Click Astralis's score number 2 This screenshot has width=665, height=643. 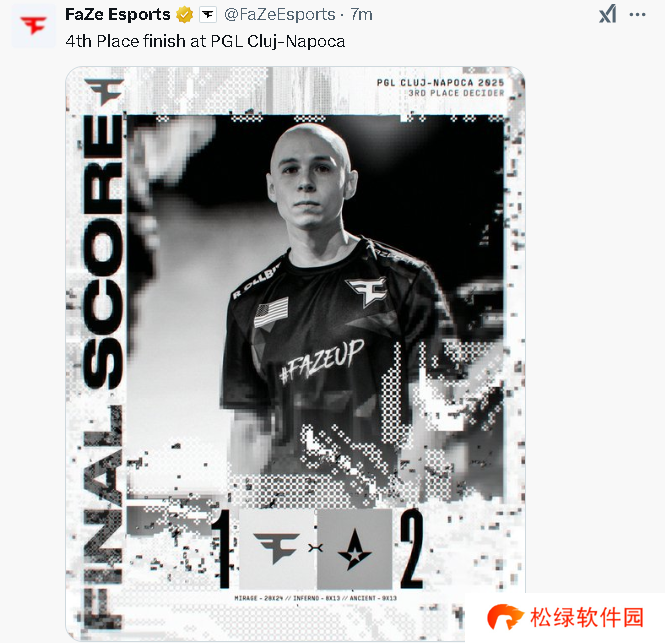[x=411, y=548]
